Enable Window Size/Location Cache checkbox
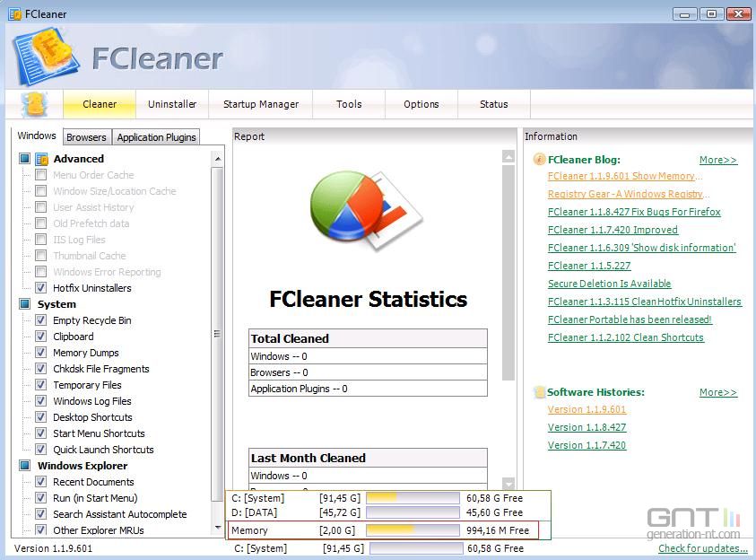756x560 pixels. [x=41, y=191]
